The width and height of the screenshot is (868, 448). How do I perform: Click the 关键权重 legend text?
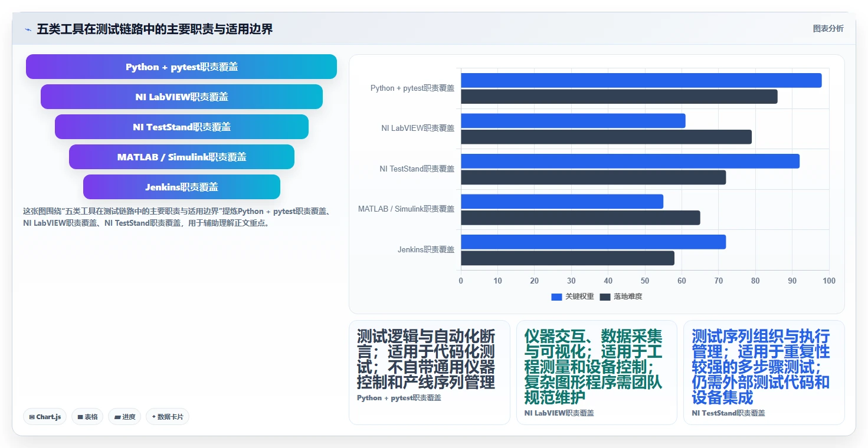coord(579,297)
